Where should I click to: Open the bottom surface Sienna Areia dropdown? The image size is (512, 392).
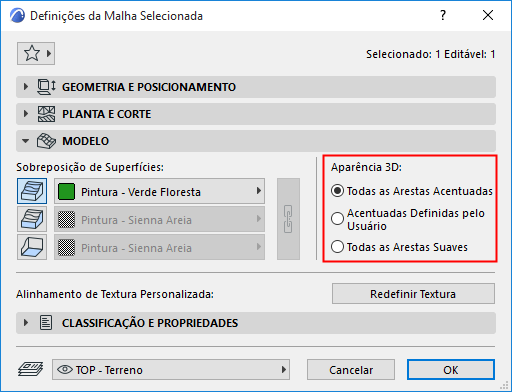pyautogui.click(x=159, y=247)
